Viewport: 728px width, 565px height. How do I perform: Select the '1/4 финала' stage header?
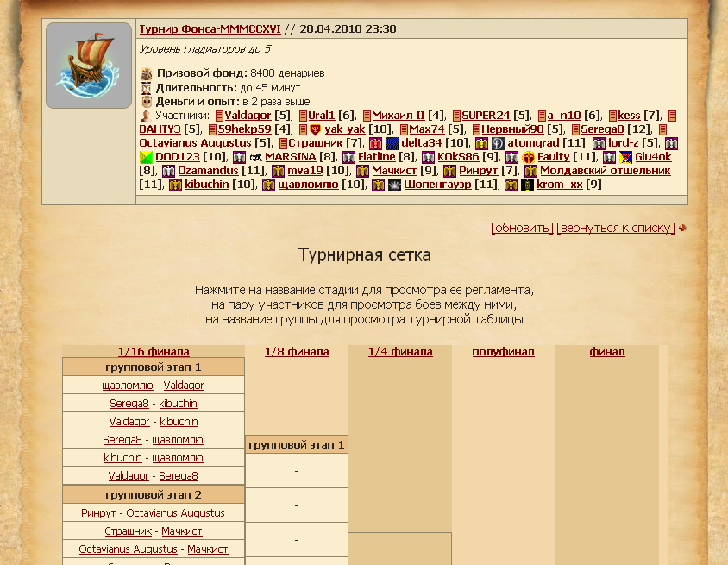(400, 351)
